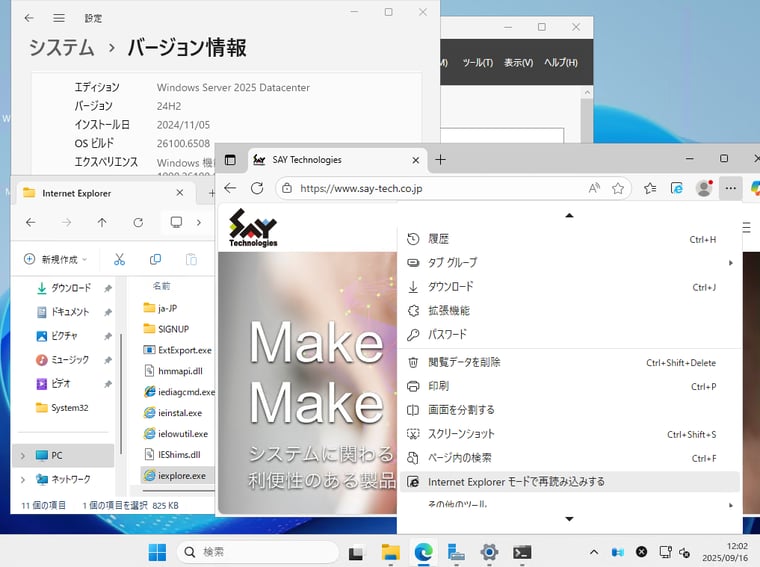Click the Copilot icon in Edge

(755, 188)
